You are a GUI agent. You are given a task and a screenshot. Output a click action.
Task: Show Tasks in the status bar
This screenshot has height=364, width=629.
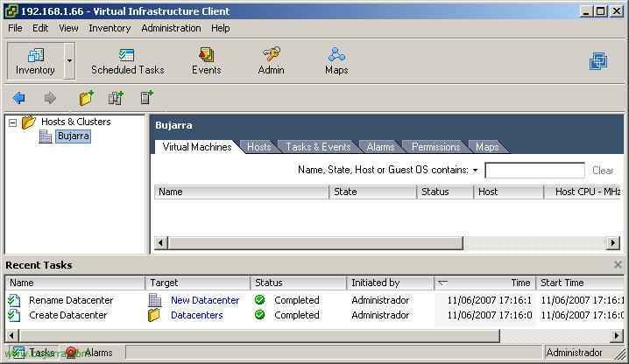[33, 353]
